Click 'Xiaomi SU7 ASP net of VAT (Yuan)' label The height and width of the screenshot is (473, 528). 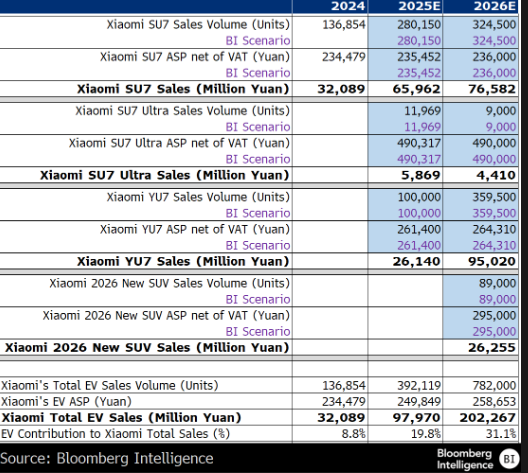195,57
